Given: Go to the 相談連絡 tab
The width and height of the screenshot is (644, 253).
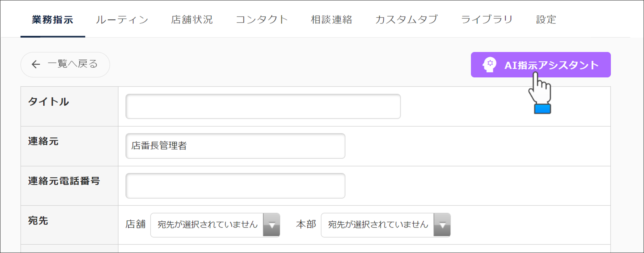Looking at the screenshot, I should [332, 19].
